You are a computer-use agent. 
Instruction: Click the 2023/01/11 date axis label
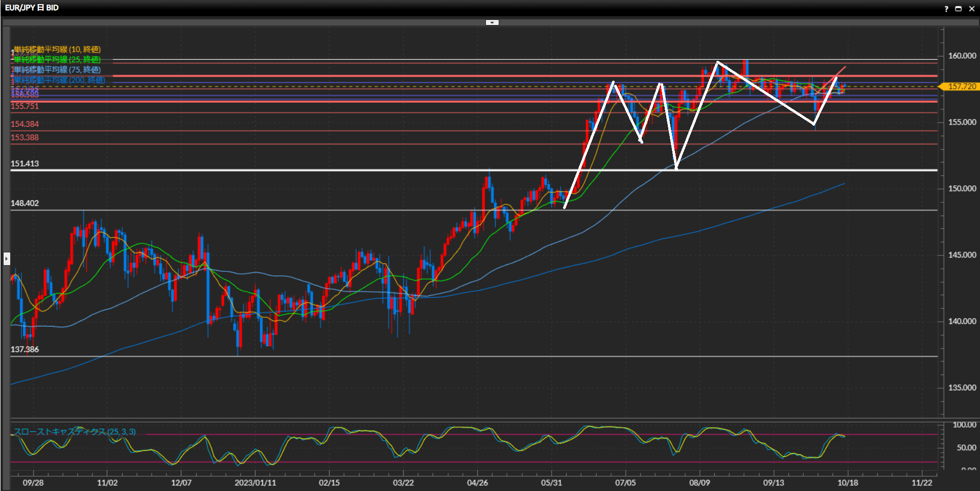255,483
